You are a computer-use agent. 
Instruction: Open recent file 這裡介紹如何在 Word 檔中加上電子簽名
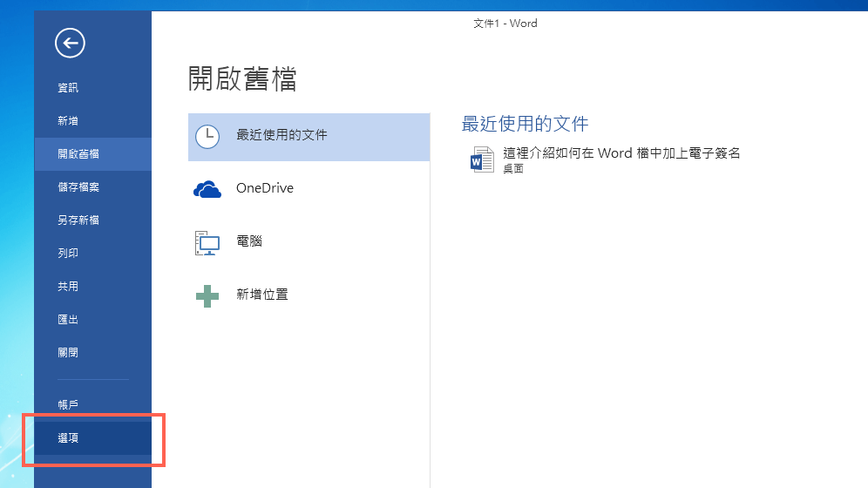tap(621, 152)
